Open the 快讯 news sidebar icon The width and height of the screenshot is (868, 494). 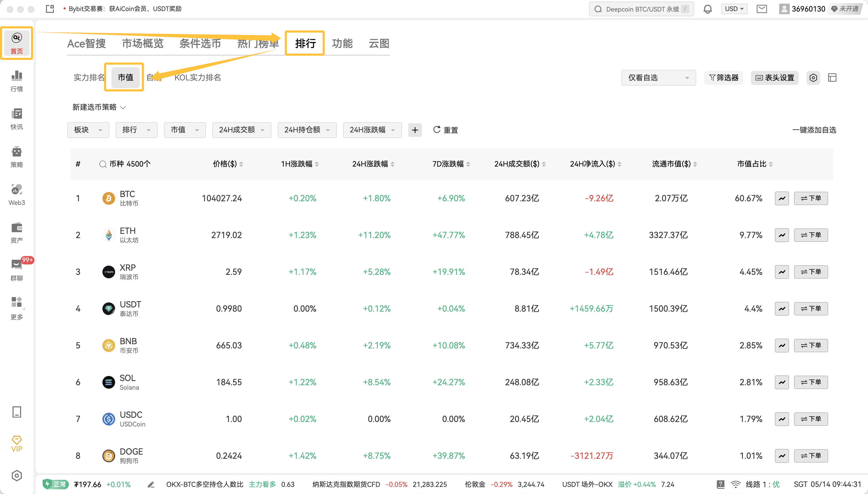17,119
